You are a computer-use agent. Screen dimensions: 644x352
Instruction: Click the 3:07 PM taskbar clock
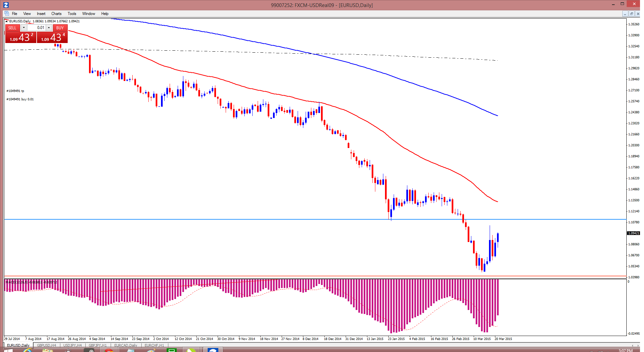pos(625,350)
